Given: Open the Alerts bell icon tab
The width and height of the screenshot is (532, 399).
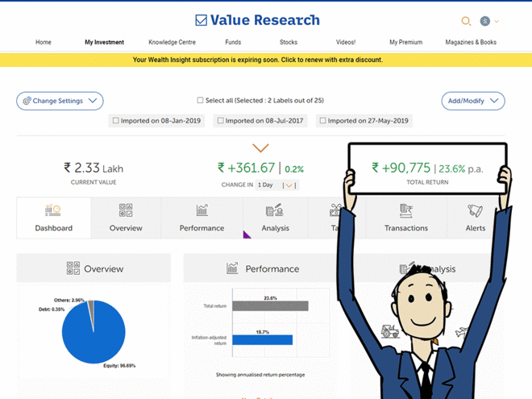Looking at the screenshot, I should point(476,211).
